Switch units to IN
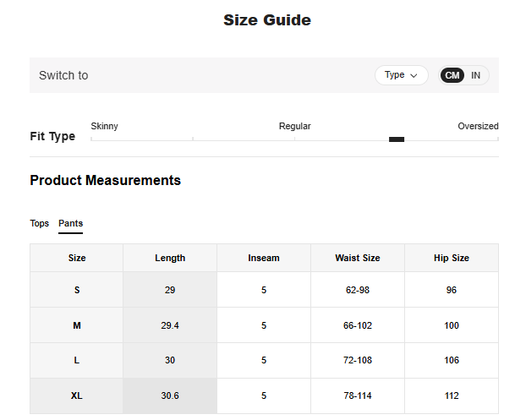This screenshot has width=515, height=420. tap(476, 75)
